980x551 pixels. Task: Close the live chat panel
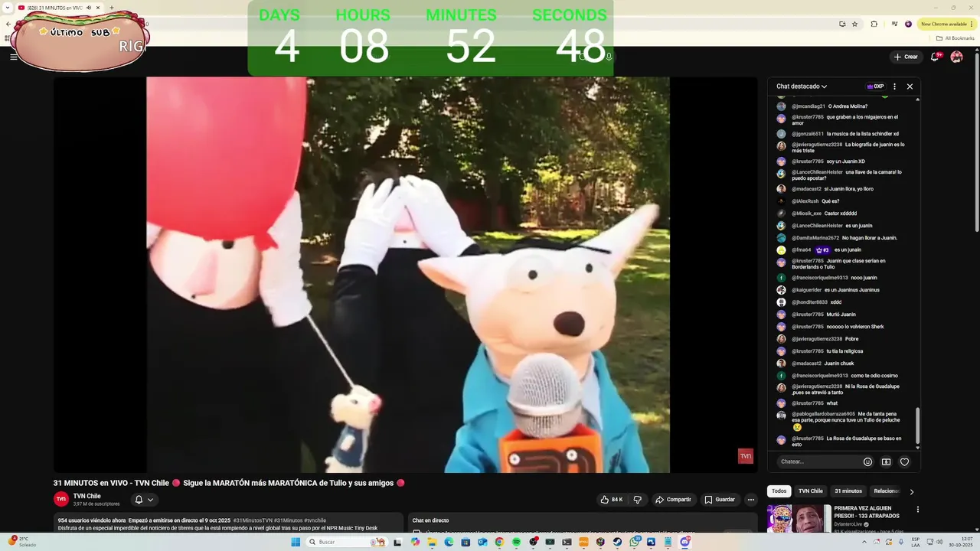click(x=910, y=86)
